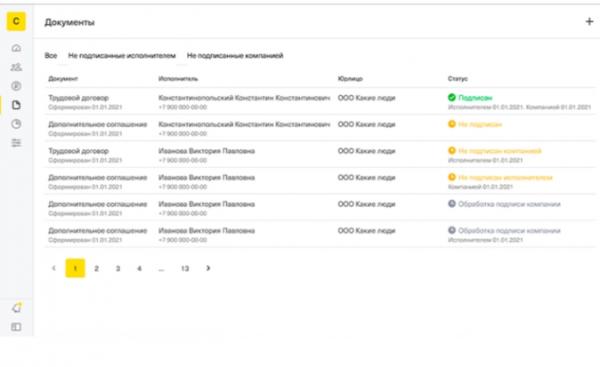Click the orange icon beside Не подписан компанией
The width and height of the screenshot is (600, 367).
point(452,151)
